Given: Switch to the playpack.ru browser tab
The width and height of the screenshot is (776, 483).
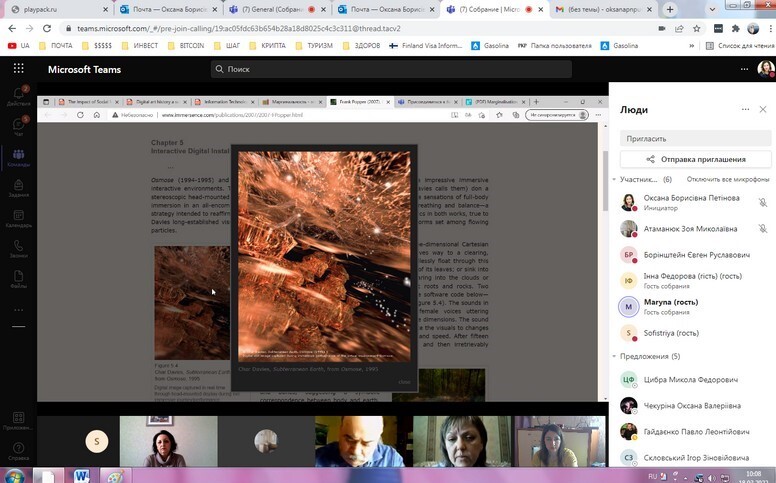Looking at the screenshot, I should coord(50,9).
